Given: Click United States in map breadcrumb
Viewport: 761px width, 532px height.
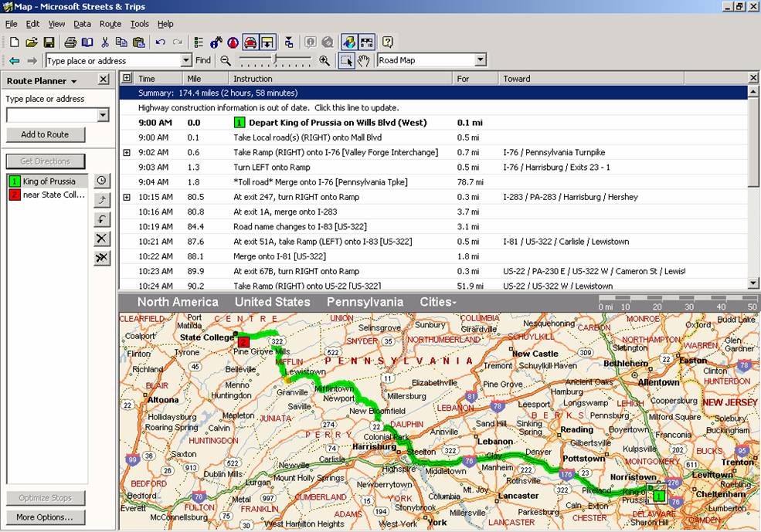Looking at the screenshot, I should pyautogui.click(x=272, y=302).
